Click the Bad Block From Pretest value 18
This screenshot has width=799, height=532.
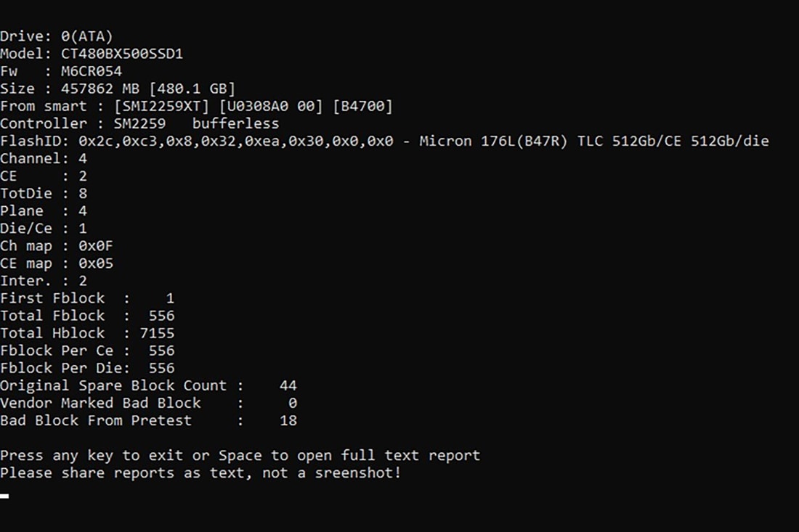288,420
